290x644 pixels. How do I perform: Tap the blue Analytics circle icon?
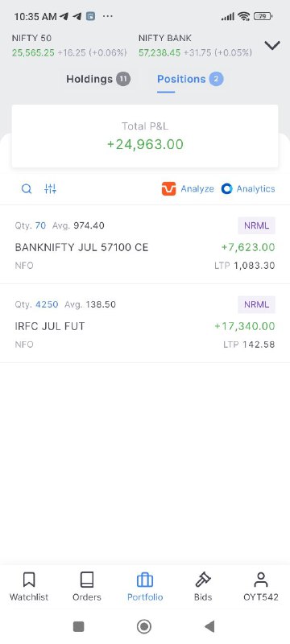pyautogui.click(x=226, y=189)
